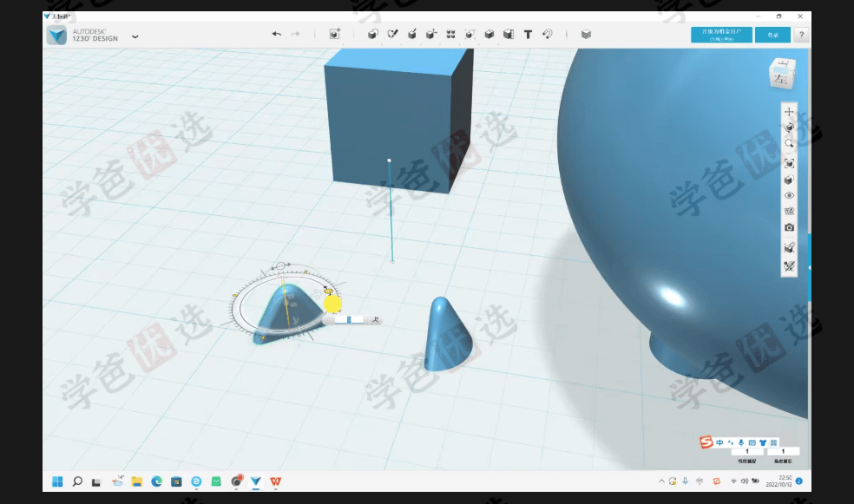The width and height of the screenshot is (854, 504).
Task: Open the Windows Start menu
Action: click(x=57, y=481)
